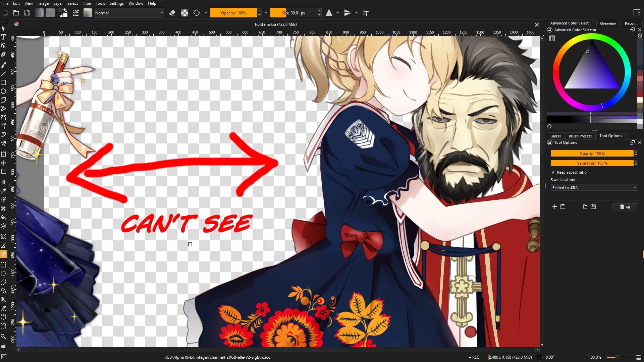
Task: Select the Move tool
Action: (3, 163)
